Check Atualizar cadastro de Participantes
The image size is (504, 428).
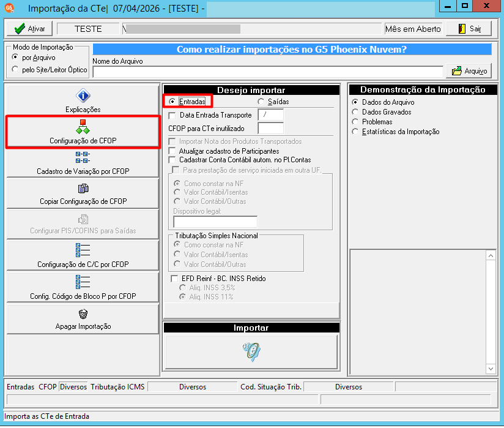[172, 151]
